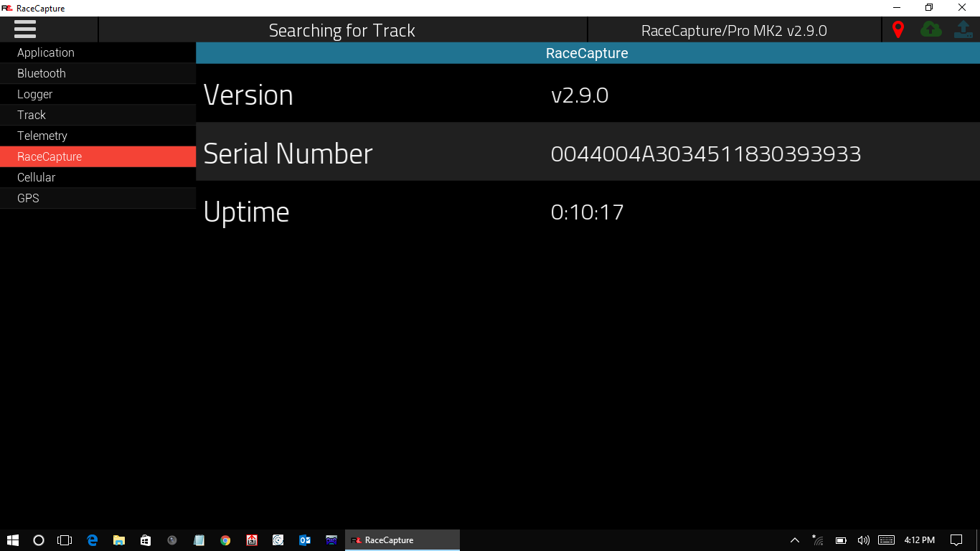Launch Google Chrome from the taskbar
Image resolution: width=980 pixels, height=551 pixels.
tap(225, 540)
